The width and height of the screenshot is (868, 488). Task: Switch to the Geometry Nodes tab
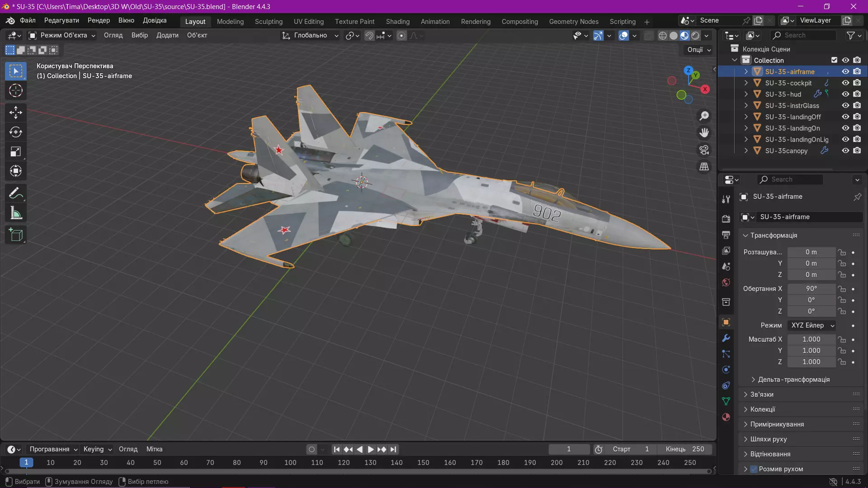574,22
